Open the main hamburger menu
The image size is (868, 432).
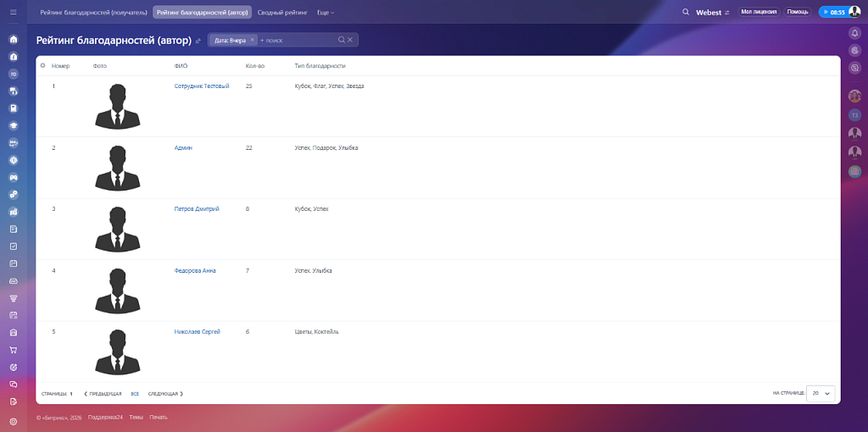(13, 12)
